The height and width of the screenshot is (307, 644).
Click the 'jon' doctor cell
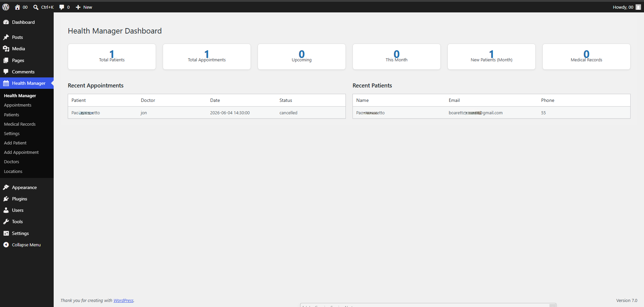144,113
